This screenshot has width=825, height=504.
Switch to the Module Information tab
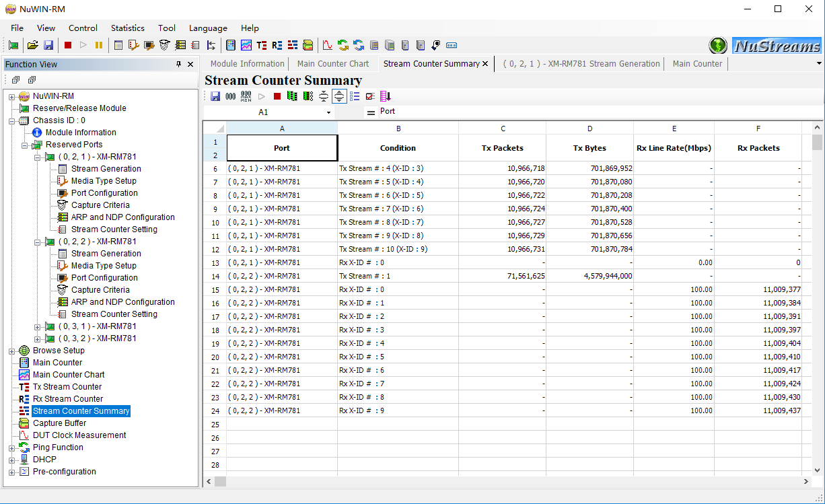247,64
